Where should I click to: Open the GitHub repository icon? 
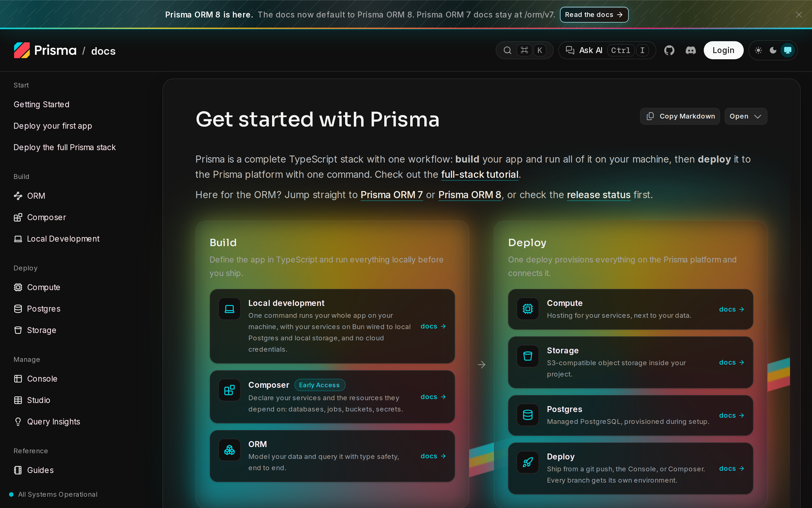669,51
